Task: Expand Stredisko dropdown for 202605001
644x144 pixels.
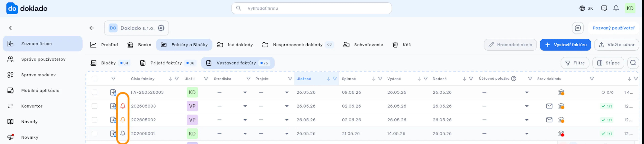Action: point(245,134)
